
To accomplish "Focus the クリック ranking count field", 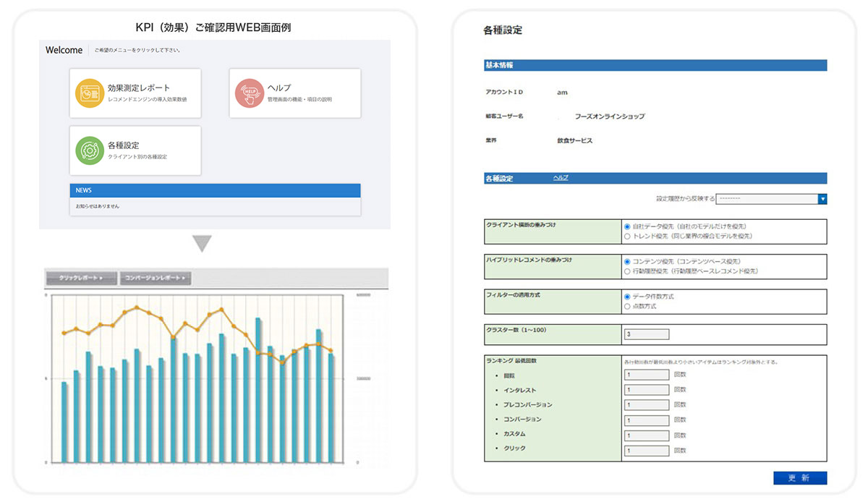I will coord(647,451).
